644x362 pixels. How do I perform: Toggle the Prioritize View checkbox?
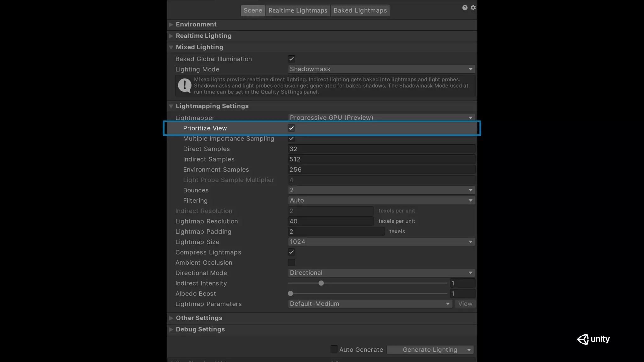291,128
